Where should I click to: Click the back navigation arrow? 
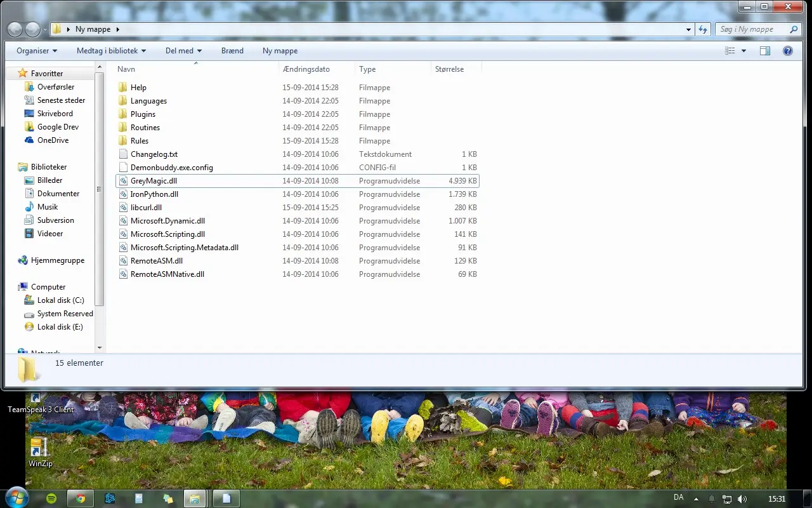point(15,29)
